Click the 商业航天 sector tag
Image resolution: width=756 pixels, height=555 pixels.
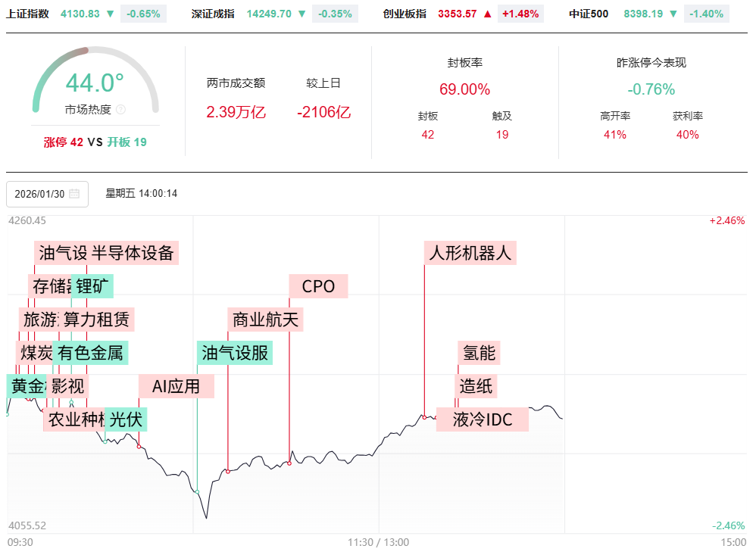coord(265,320)
